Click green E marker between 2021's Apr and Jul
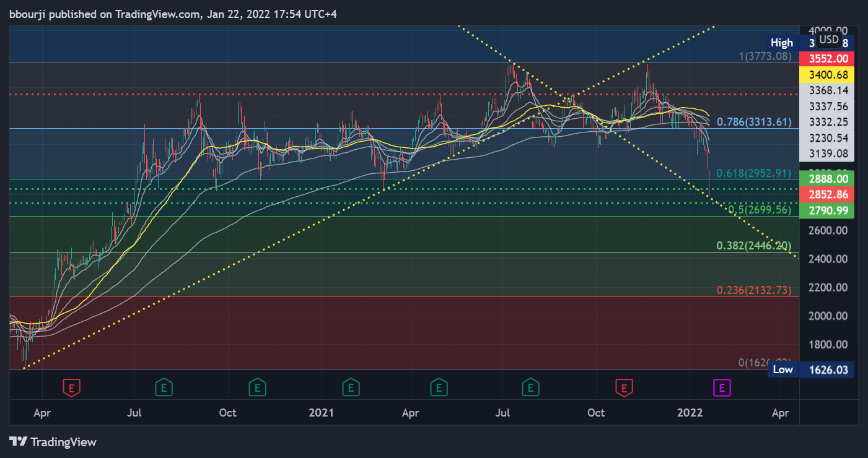 click(x=439, y=388)
